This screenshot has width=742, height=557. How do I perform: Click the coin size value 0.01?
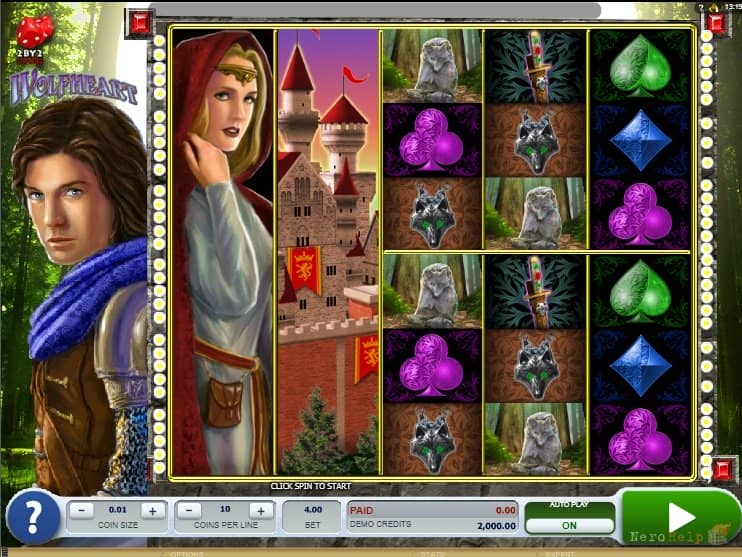pyautogui.click(x=117, y=510)
